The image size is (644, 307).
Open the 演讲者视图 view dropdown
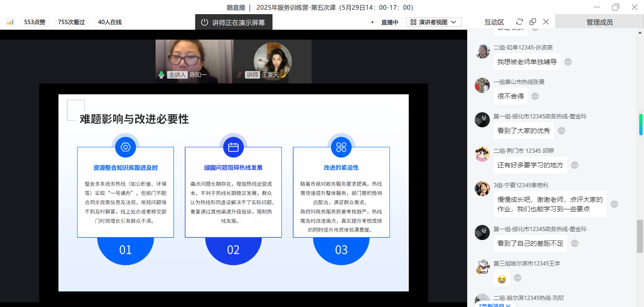click(x=433, y=22)
